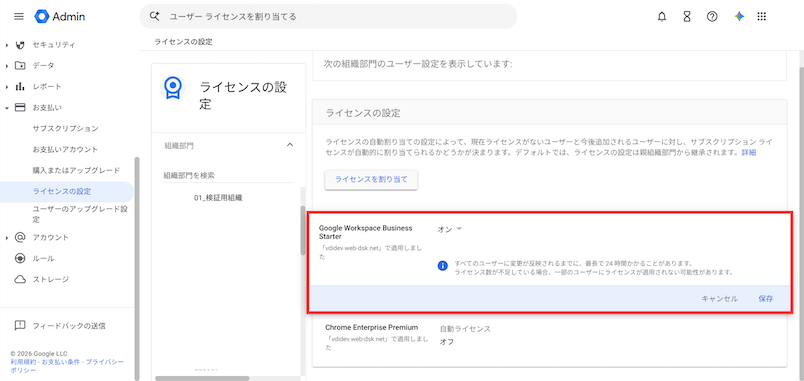The image size is (804, 381).
Task: Select 購入またはアップグレード menu item
Action: pos(76,170)
